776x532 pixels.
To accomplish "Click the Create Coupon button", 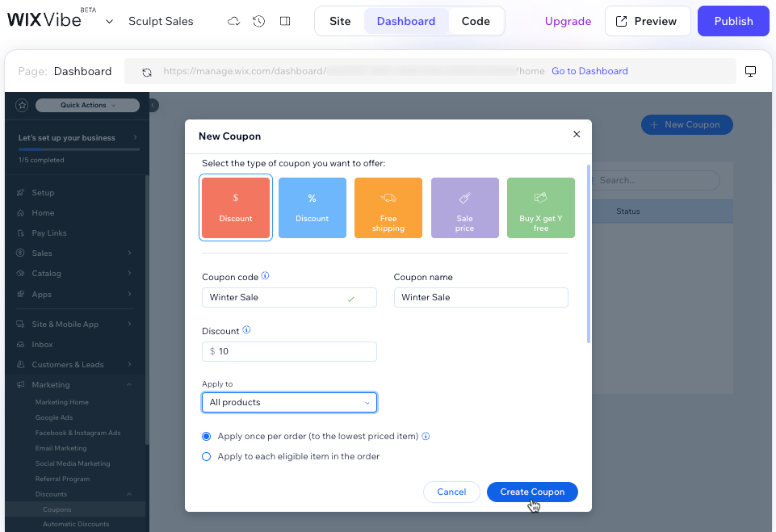I will 532,492.
